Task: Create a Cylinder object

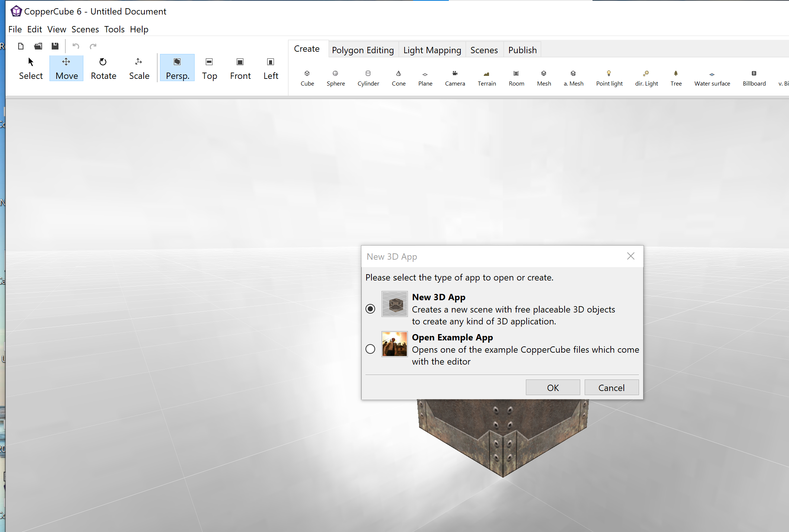Action: click(x=368, y=78)
